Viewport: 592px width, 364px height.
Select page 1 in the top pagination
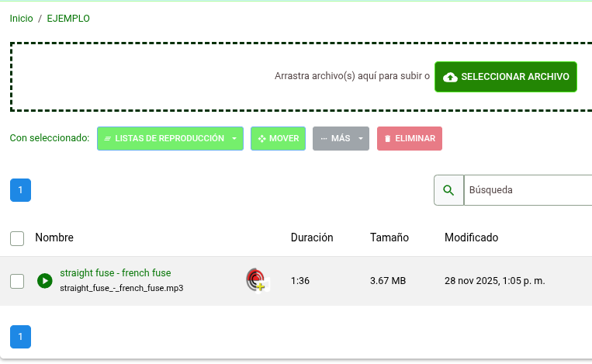click(20, 190)
